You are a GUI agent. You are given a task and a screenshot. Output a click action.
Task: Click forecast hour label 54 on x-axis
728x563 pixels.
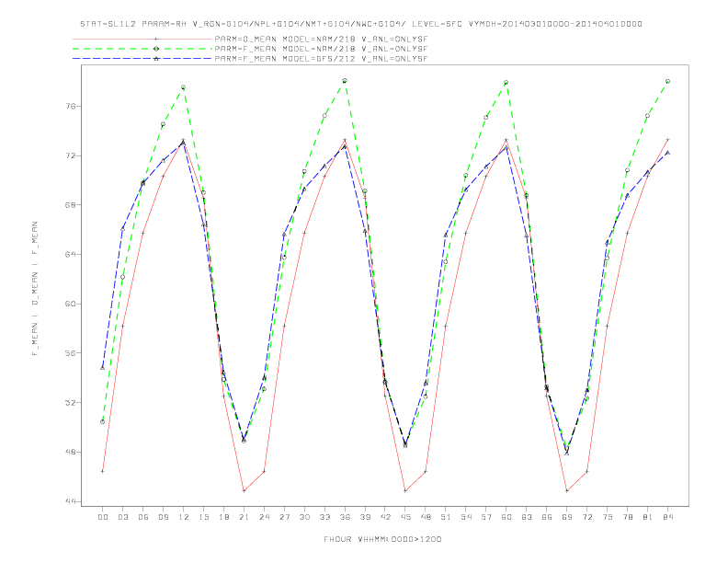[466, 517]
